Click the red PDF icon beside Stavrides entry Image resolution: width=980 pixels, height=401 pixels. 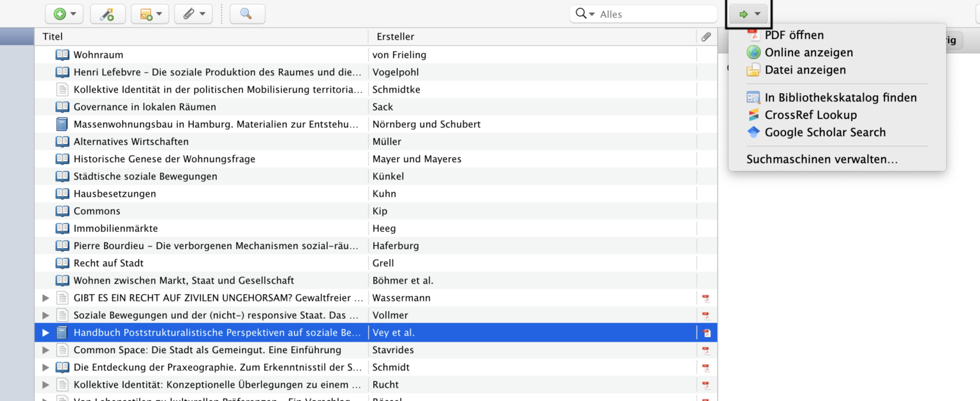click(706, 350)
